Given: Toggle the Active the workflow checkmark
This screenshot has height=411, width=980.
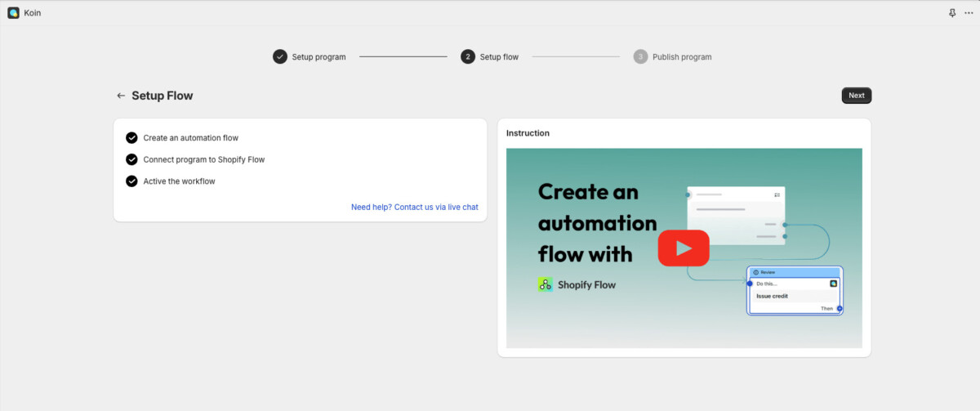Looking at the screenshot, I should click(x=131, y=181).
